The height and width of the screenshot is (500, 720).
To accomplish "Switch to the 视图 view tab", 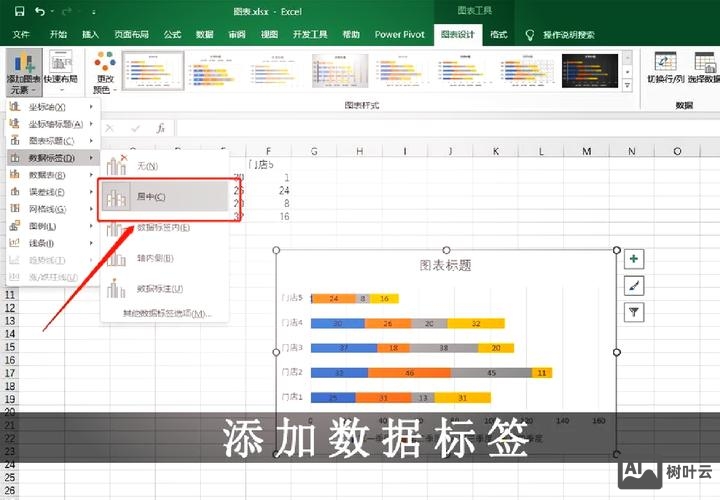I will [x=269, y=34].
